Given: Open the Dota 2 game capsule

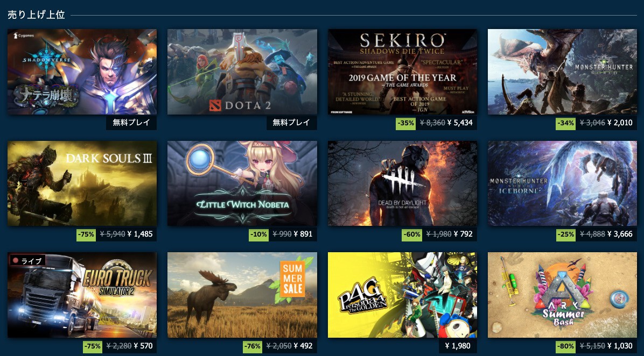Looking at the screenshot, I should point(242,72).
